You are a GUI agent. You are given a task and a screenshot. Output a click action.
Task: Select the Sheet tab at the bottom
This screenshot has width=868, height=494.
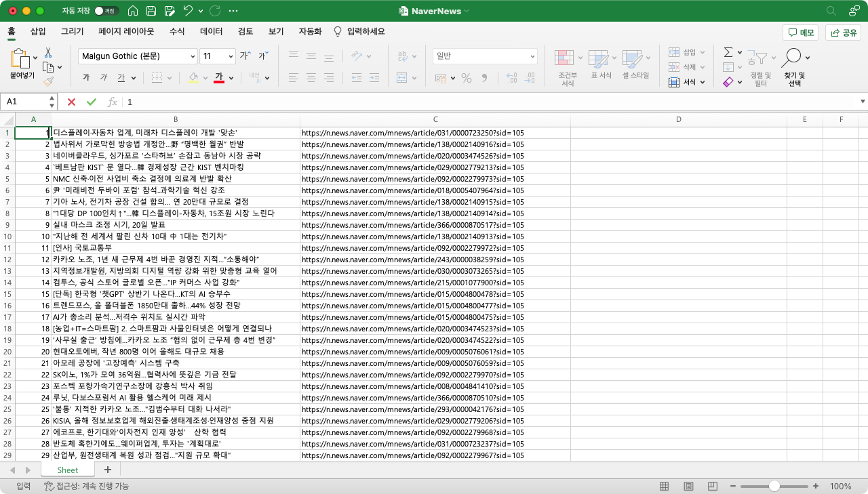67,470
